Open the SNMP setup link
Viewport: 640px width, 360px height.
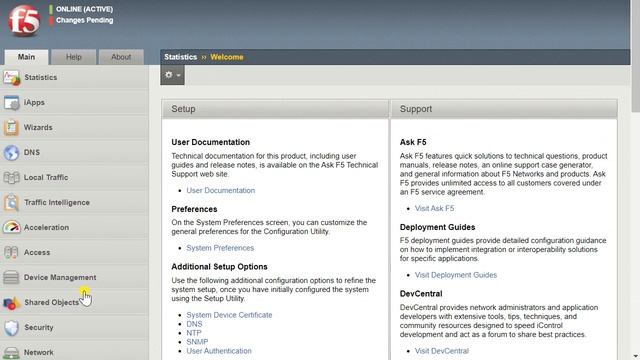point(197,342)
